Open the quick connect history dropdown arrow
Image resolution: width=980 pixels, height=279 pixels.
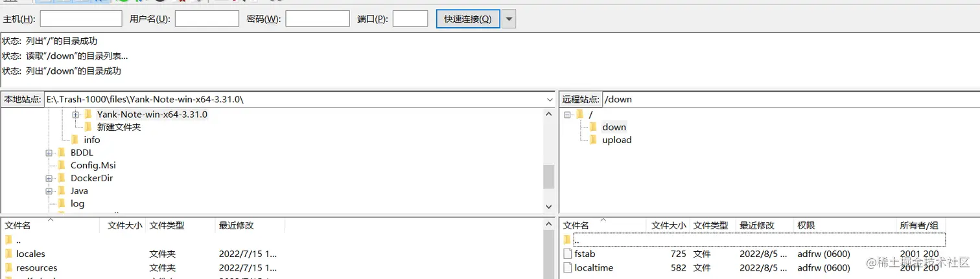[x=509, y=19]
